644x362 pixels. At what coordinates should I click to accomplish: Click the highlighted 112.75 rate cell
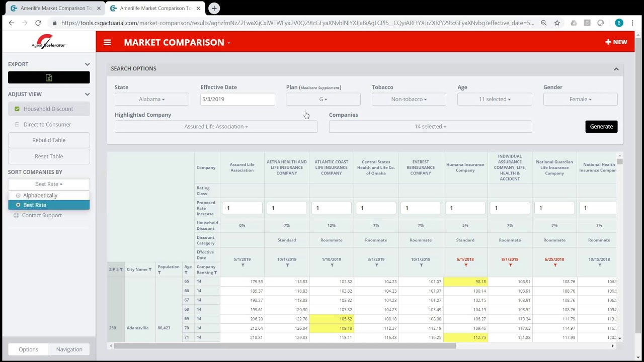click(x=465, y=337)
